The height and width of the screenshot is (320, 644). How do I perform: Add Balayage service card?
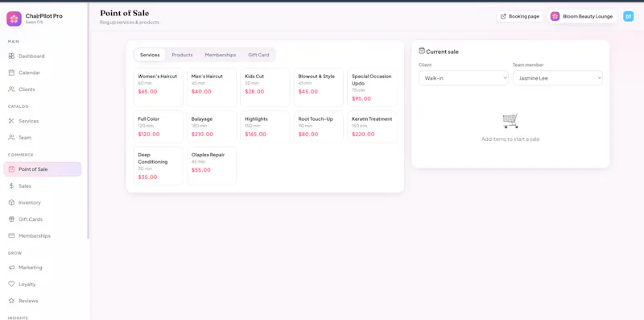[212, 127]
